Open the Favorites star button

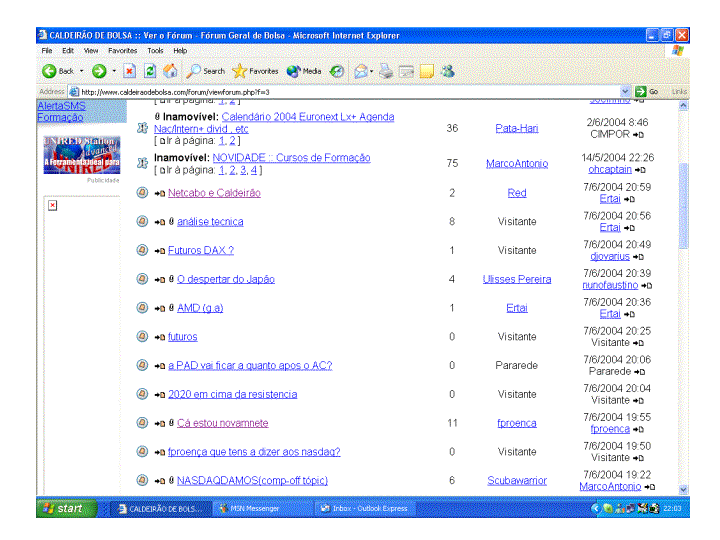tap(255, 71)
